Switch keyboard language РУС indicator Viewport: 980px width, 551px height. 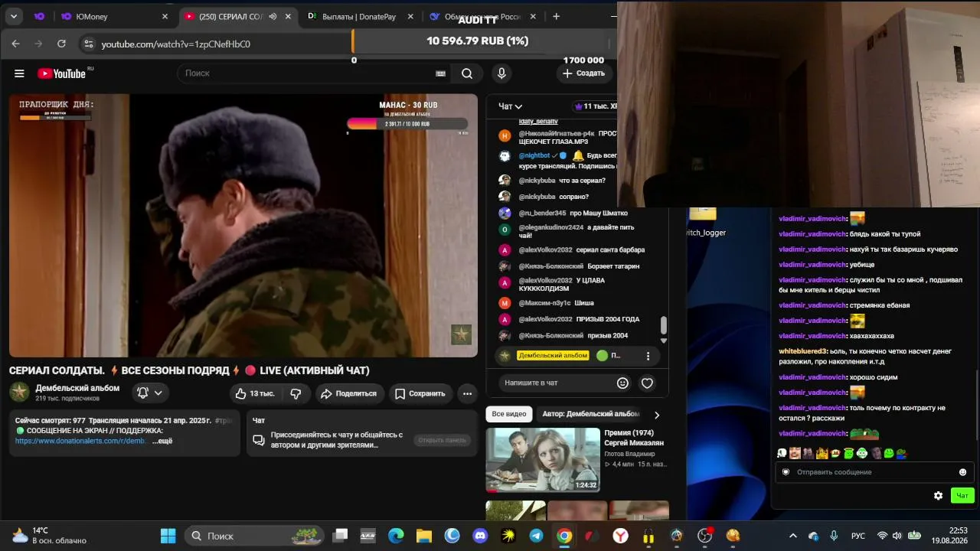click(x=858, y=536)
